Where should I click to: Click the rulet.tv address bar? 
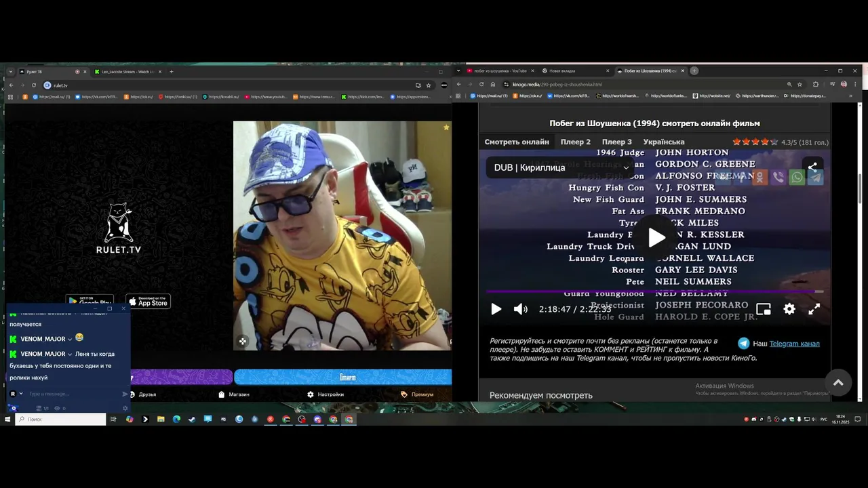point(231,85)
